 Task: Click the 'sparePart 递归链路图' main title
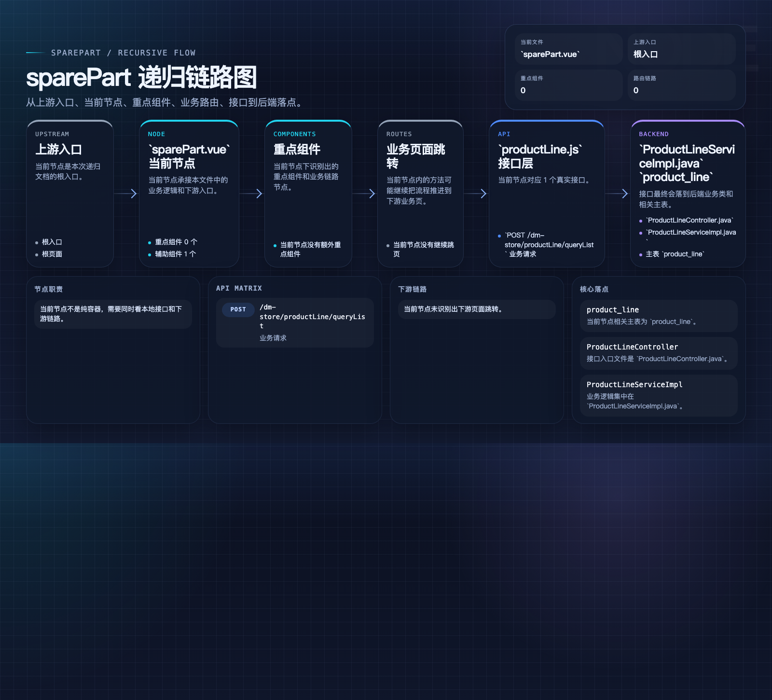coord(141,78)
